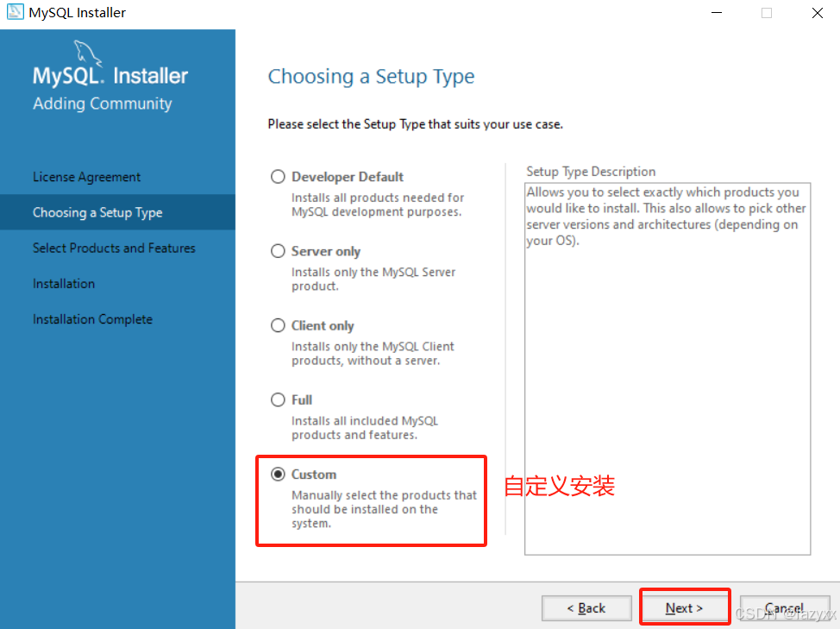Click the Next button
The image size is (840, 629).
point(684,608)
